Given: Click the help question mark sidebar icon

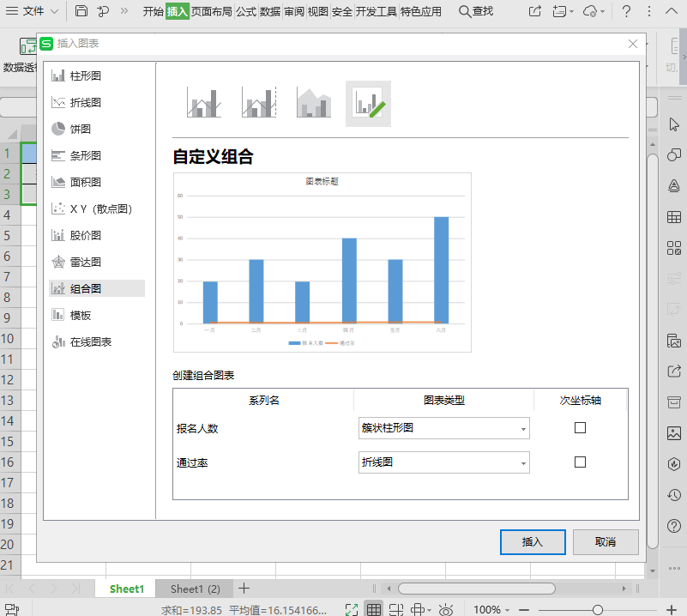Looking at the screenshot, I should (x=674, y=526).
